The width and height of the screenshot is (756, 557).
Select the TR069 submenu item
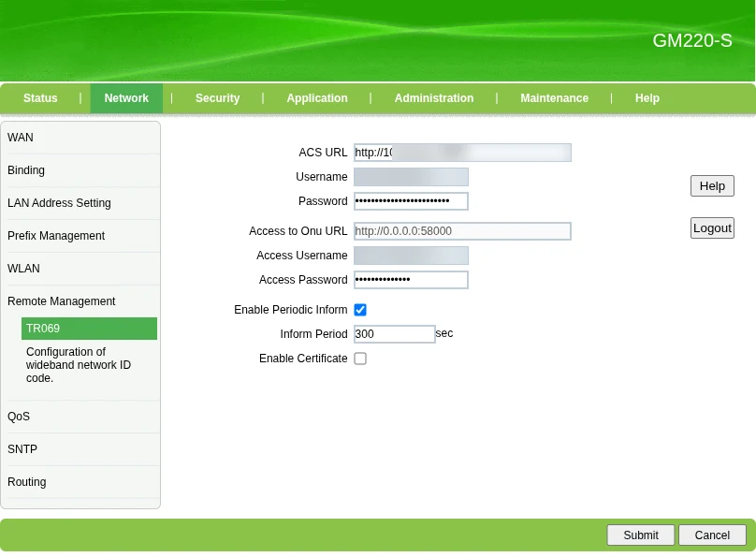tap(89, 329)
